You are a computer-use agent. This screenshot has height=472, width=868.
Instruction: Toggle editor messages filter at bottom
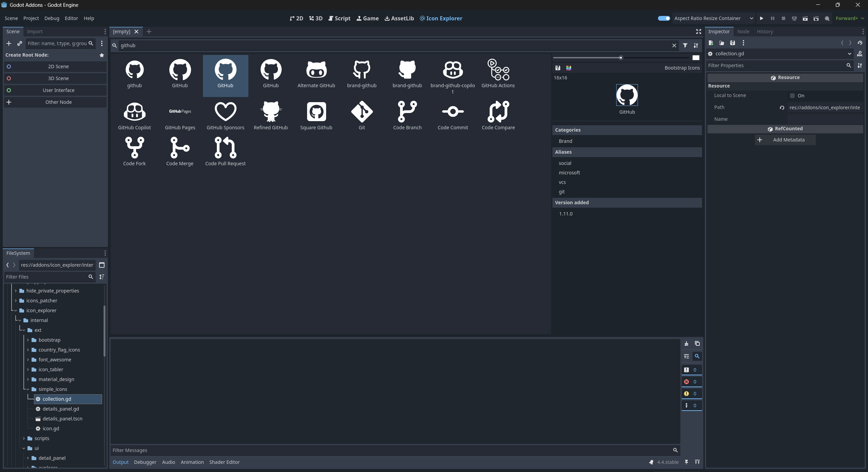tap(691, 405)
